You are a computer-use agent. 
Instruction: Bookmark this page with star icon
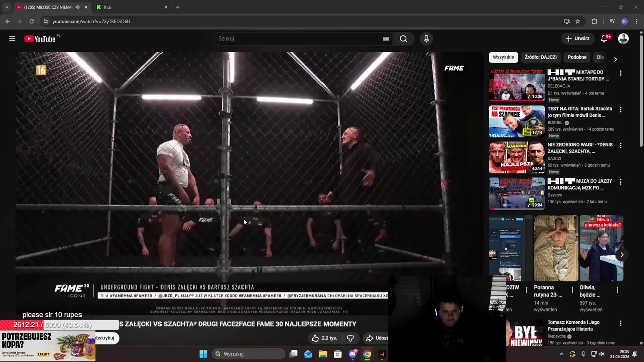(578, 21)
